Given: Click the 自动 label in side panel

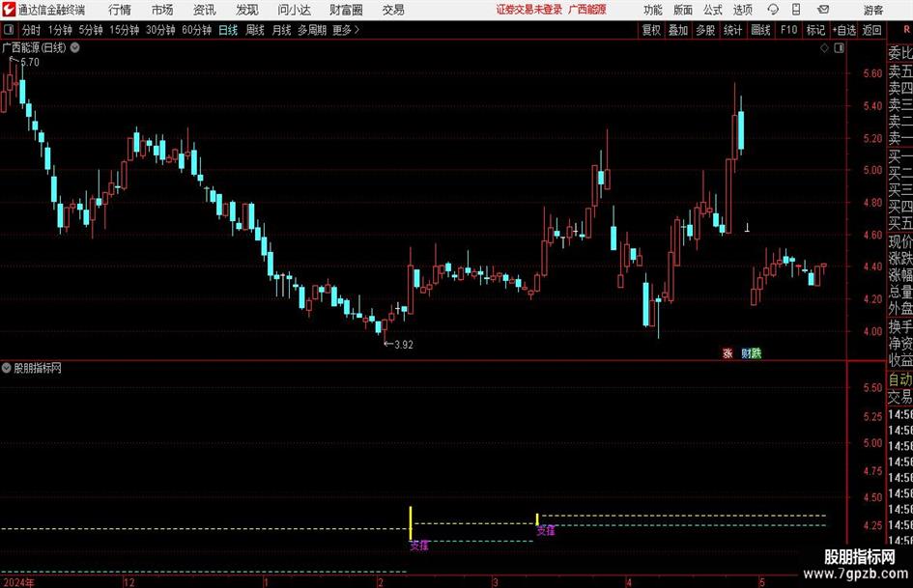Looking at the screenshot, I should coord(900,379).
